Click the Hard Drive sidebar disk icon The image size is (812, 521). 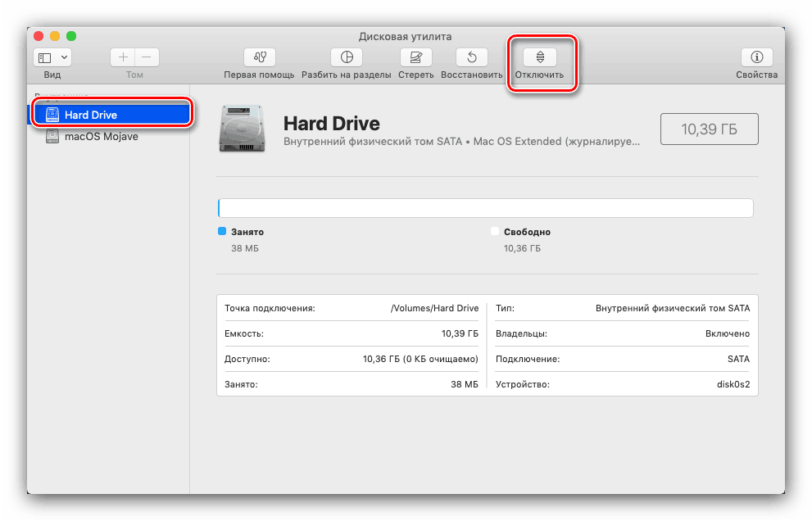pyautogui.click(x=52, y=115)
